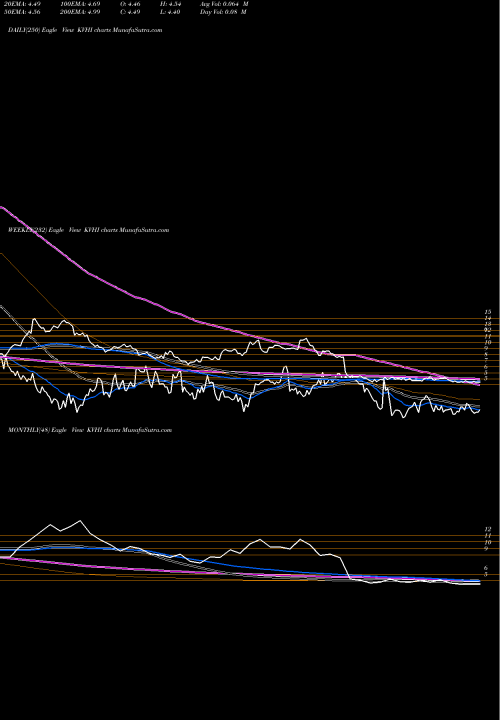Click the 12 label on monthly price axis

pyautogui.click(x=488, y=529)
